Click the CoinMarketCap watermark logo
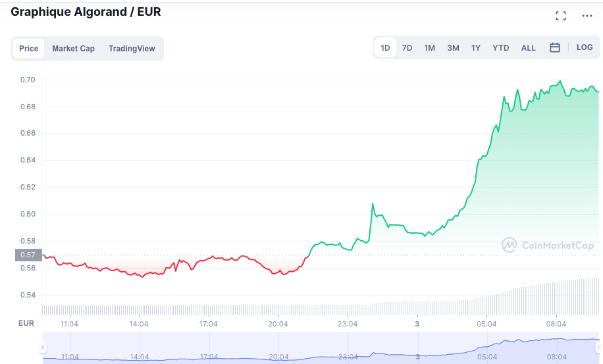603x364 pixels. tap(548, 245)
